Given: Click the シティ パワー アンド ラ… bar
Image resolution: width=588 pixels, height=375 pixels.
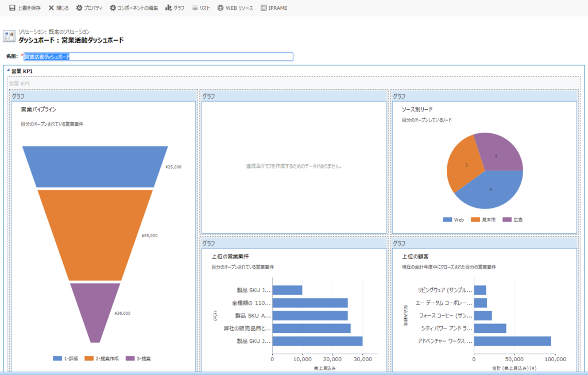Looking at the screenshot, I should click(490, 328).
